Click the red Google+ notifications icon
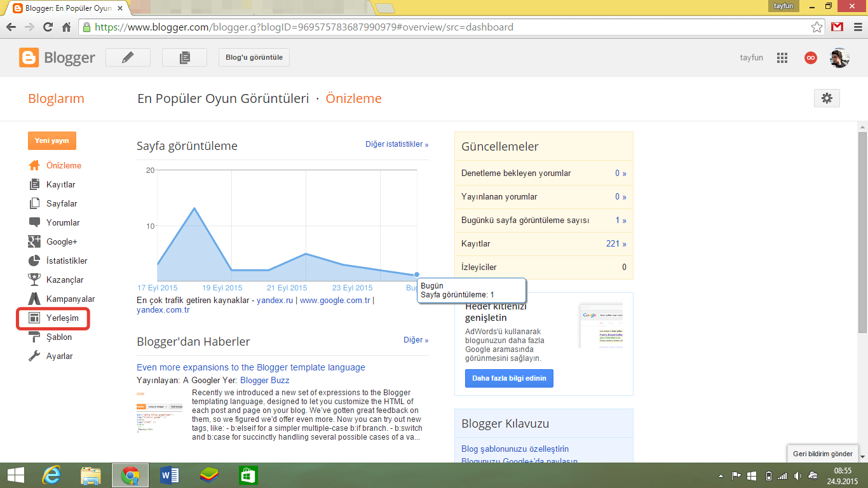 click(810, 58)
